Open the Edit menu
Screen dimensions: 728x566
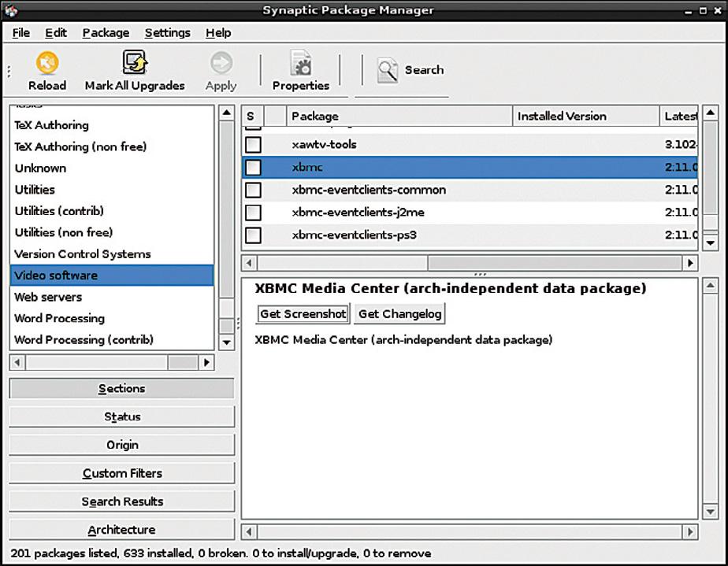[56, 33]
